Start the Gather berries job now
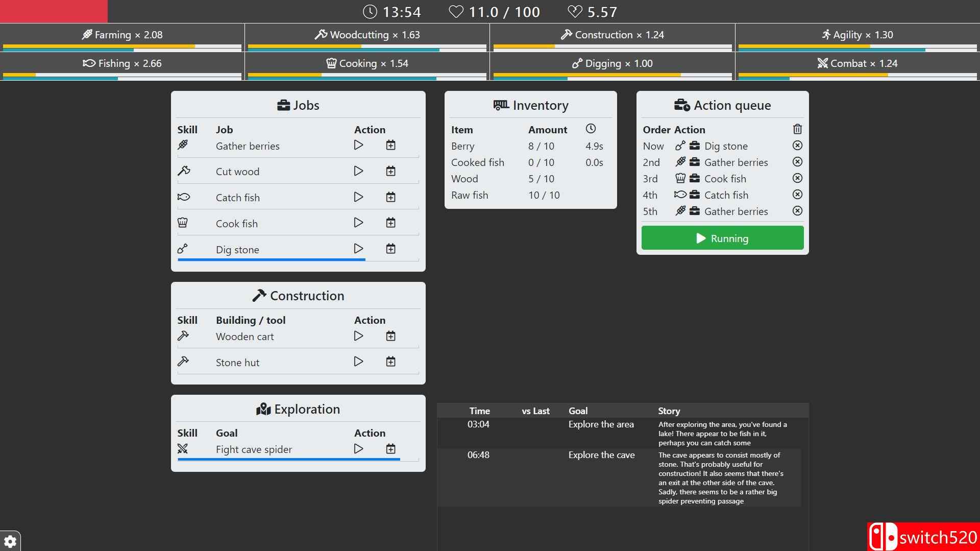This screenshot has width=980, height=551. coord(358,146)
